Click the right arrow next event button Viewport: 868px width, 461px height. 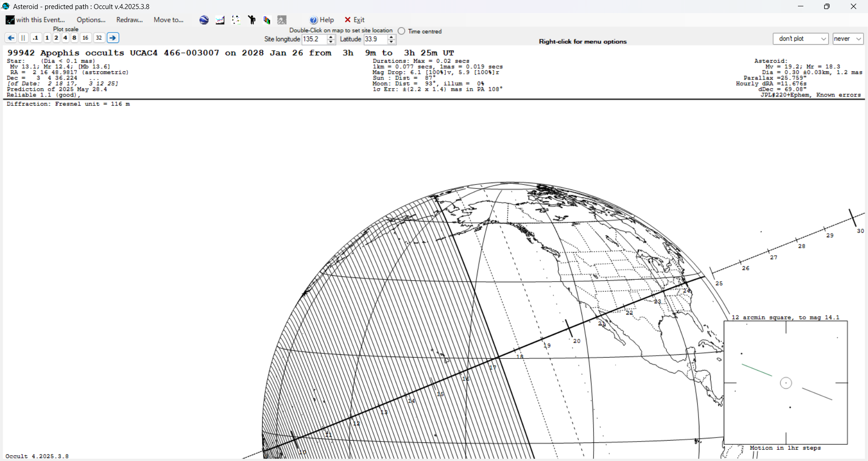(x=113, y=38)
